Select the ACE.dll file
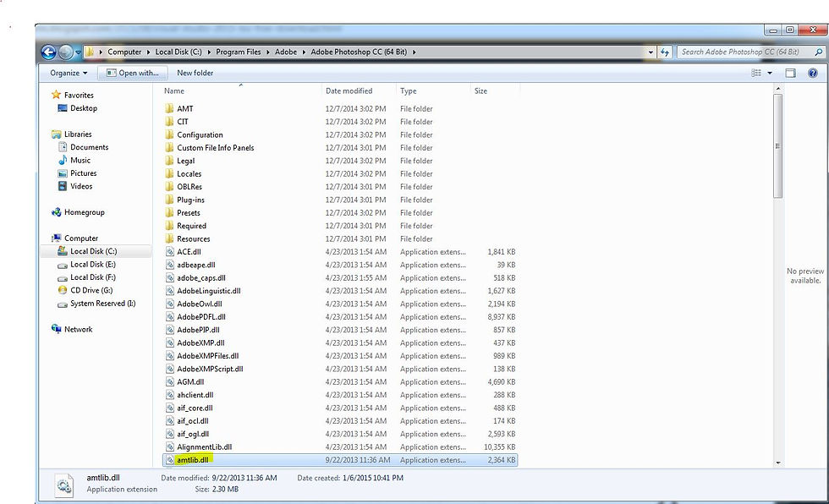 click(x=189, y=252)
